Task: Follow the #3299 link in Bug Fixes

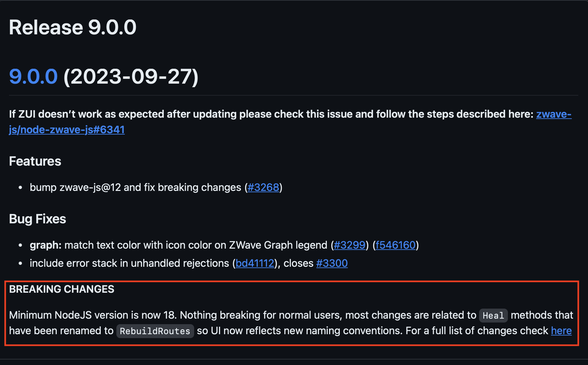Action: pyautogui.click(x=349, y=245)
